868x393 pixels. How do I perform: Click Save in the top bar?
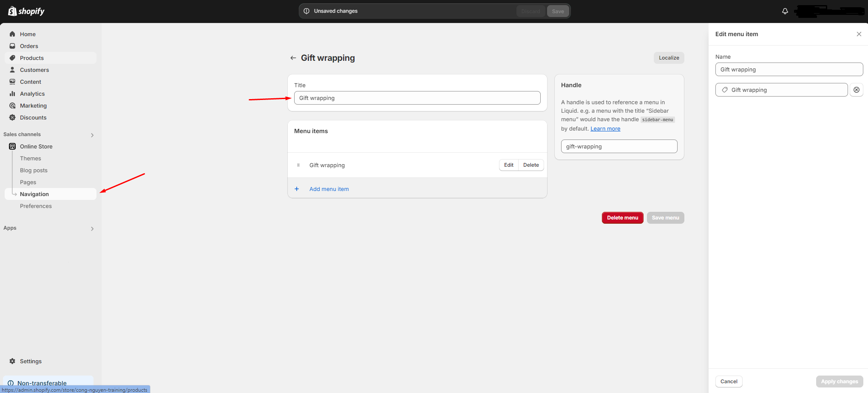pos(558,11)
